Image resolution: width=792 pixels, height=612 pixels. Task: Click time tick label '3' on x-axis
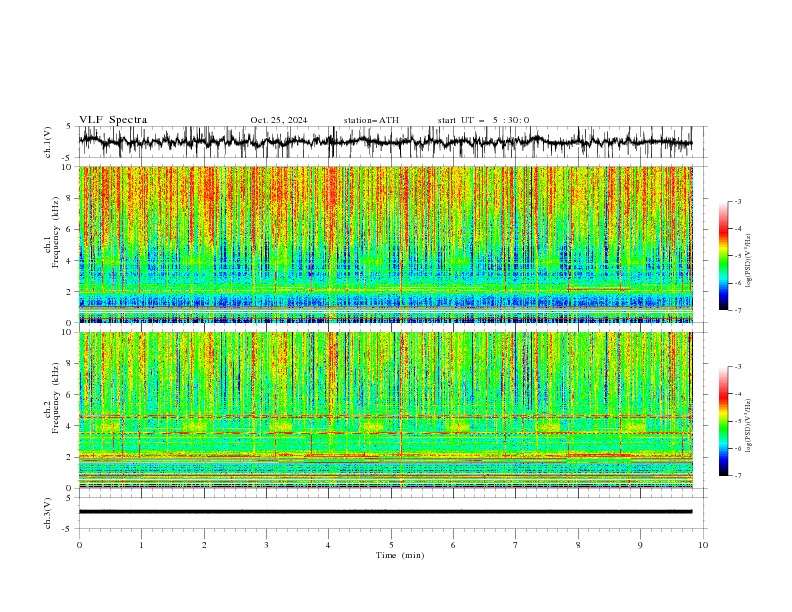pos(266,545)
